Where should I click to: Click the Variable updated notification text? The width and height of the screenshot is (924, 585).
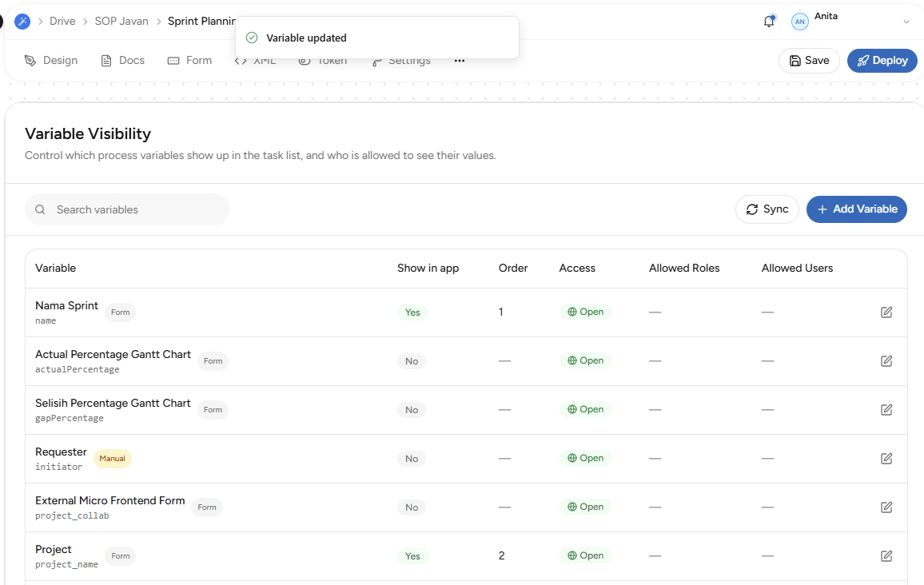click(306, 38)
